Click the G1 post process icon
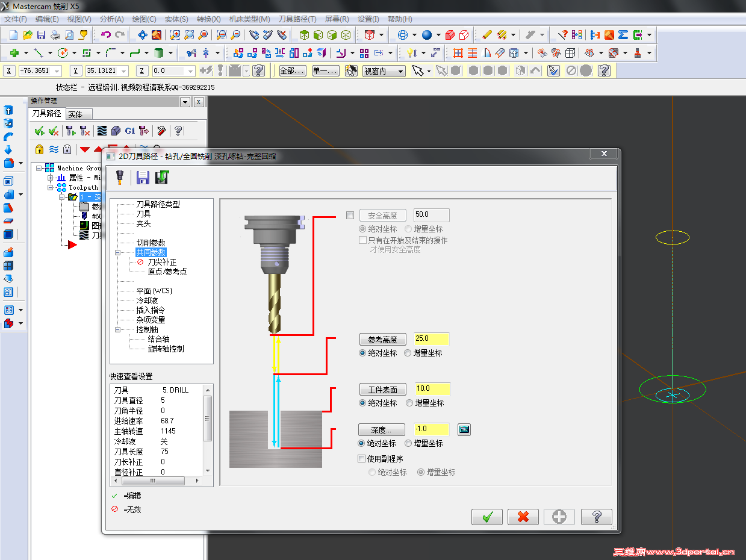 [130, 131]
